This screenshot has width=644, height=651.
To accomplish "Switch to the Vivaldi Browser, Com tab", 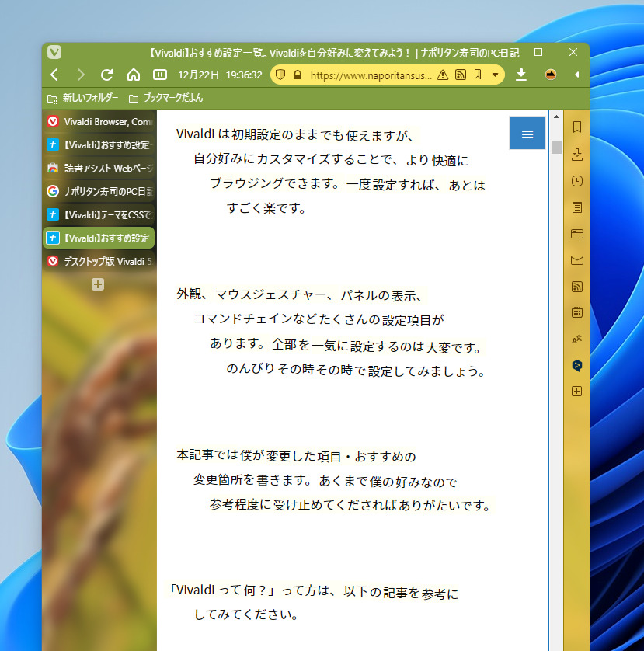I will [99, 122].
